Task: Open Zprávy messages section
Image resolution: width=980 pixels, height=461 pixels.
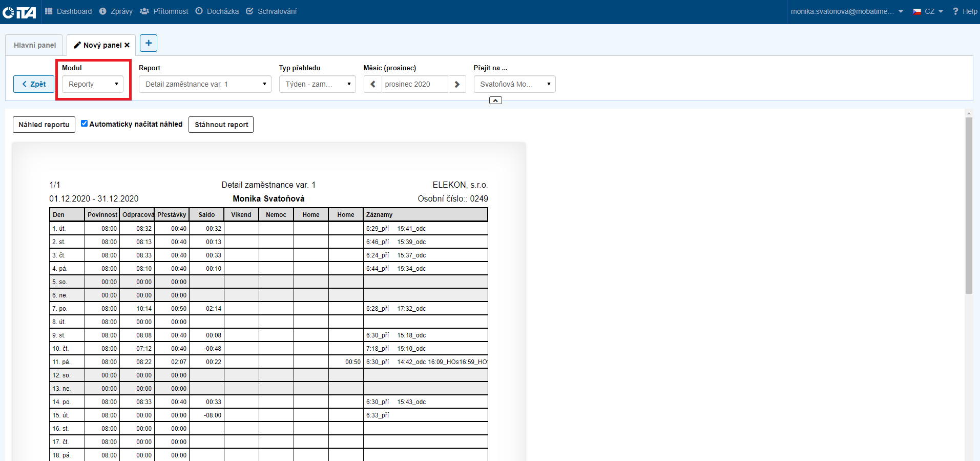Action: [116, 11]
